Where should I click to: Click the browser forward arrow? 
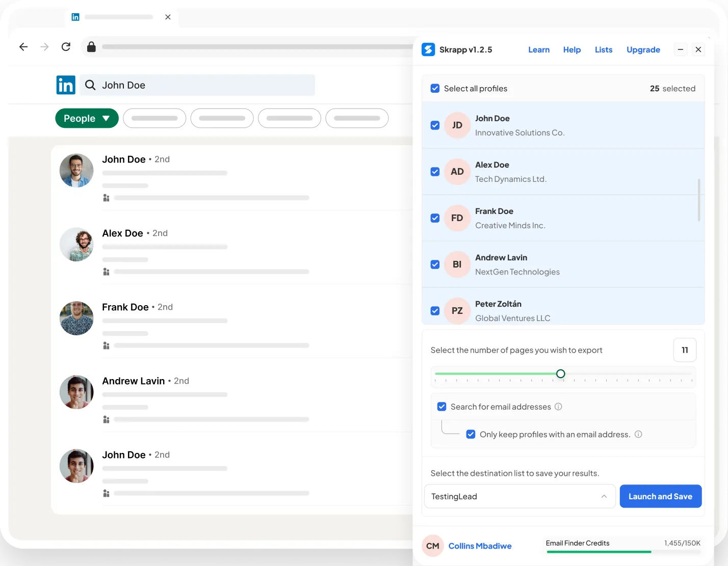(x=45, y=47)
